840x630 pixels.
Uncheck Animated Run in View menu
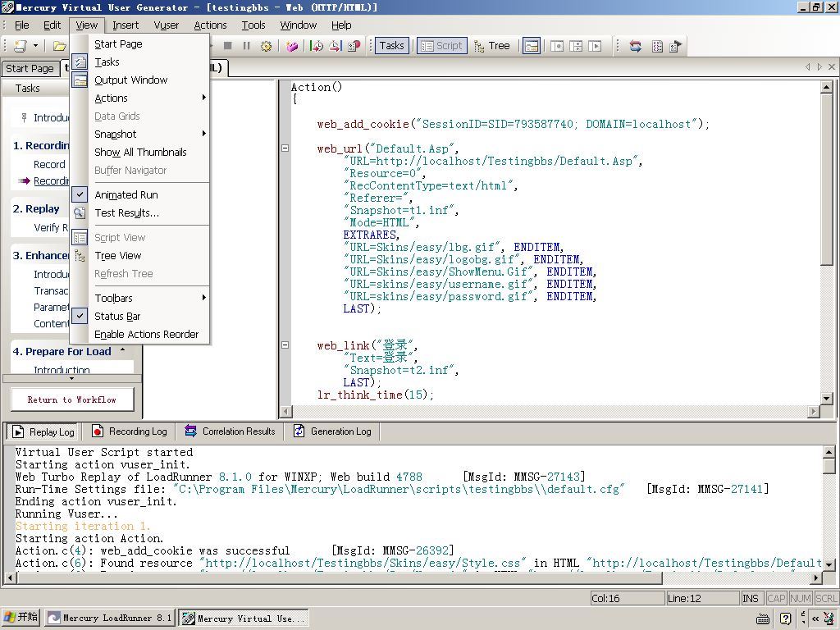pos(126,195)
